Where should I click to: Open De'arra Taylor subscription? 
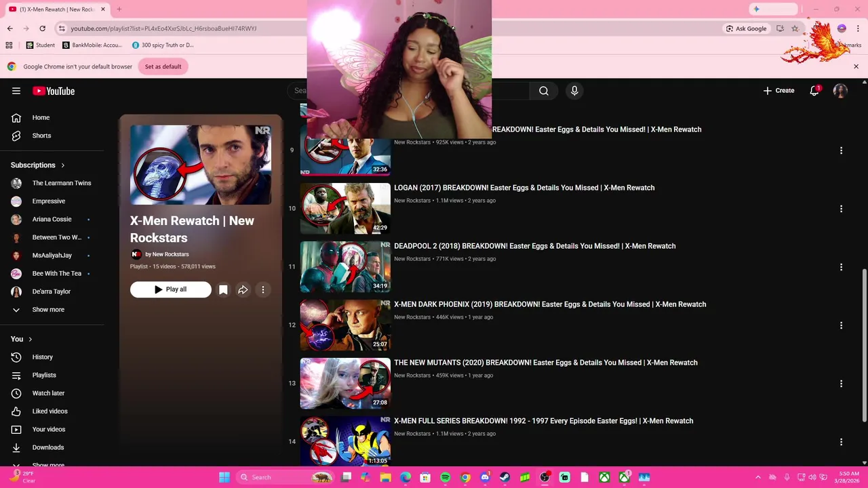(x=52, y=291)
